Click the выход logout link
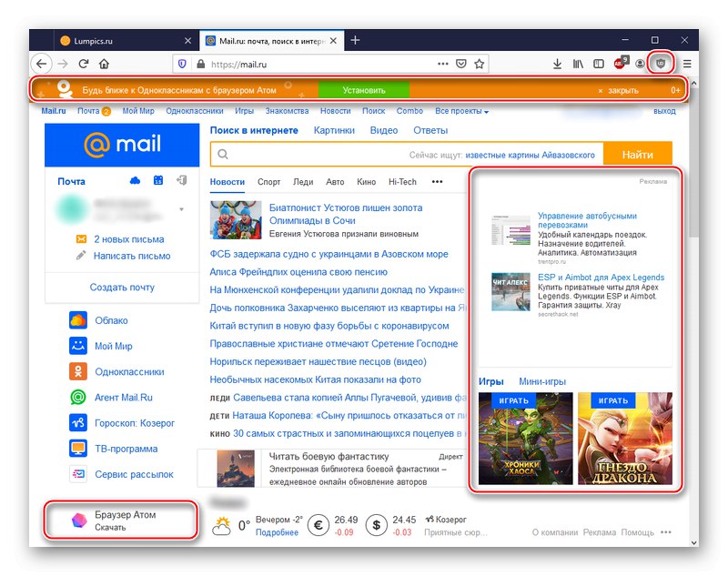This screenshot has width=728, height=576. pyautogui.click(x=664, y=111)
